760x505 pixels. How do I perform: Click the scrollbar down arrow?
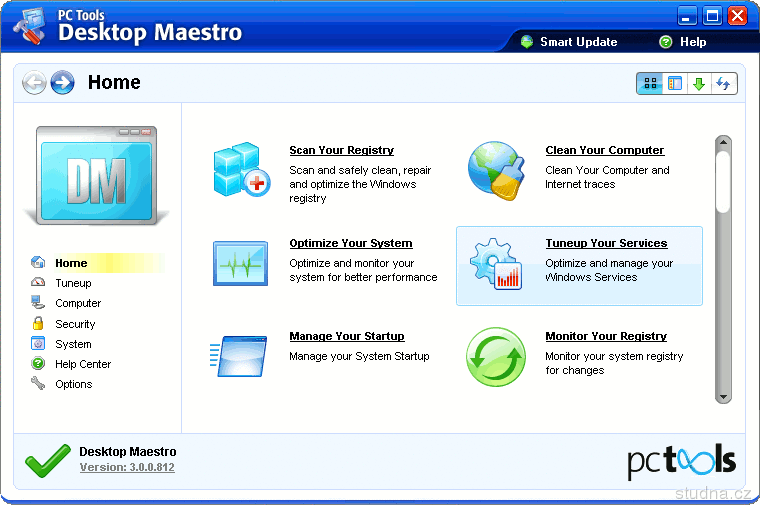(723, 397)
